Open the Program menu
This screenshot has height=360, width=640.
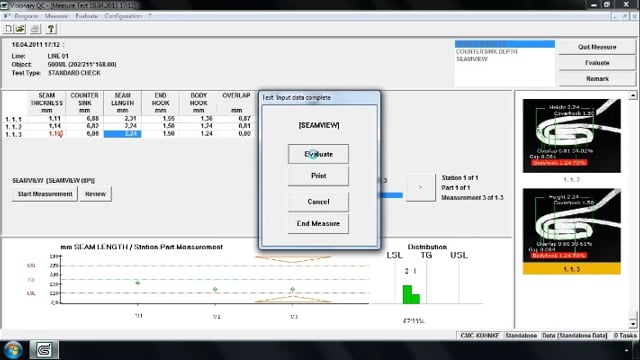[x=26, y=16]
